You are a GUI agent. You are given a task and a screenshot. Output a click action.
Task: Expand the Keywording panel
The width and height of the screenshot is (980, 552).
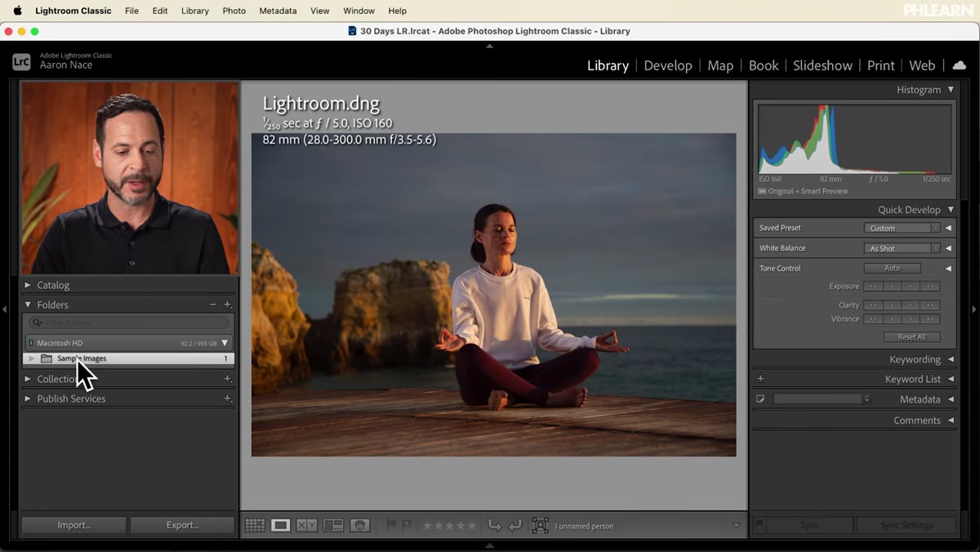951,359
